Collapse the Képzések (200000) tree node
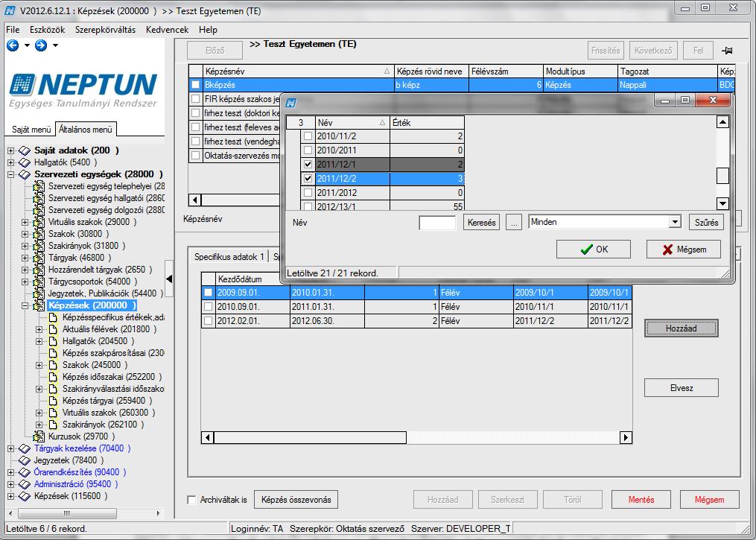 coord(25,305)
